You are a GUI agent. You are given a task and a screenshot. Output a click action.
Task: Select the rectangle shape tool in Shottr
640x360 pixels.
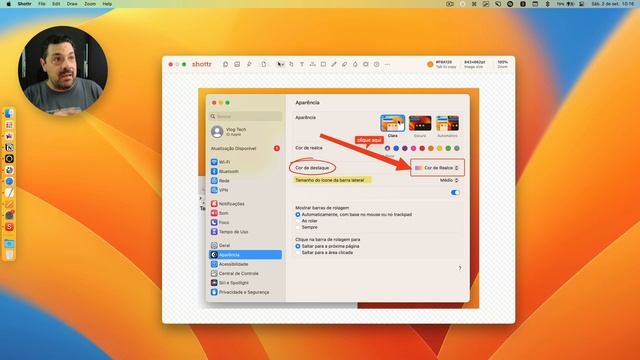tap(323, 64)
